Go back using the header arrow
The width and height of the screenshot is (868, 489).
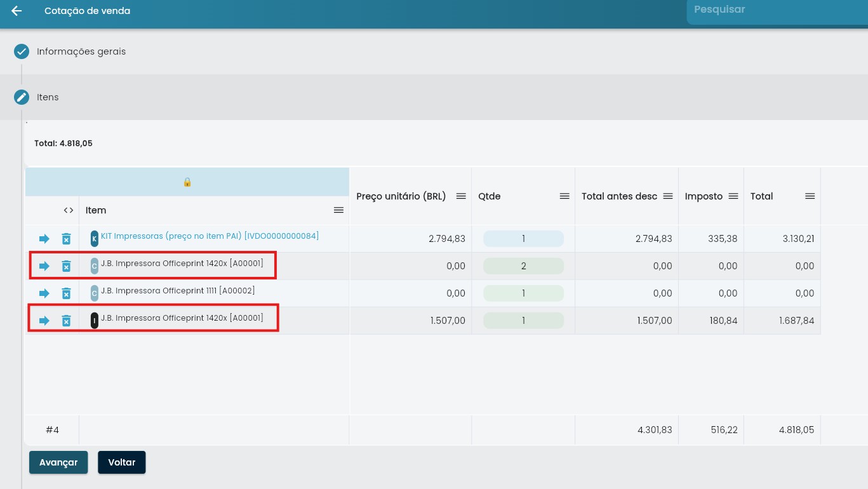(17, 11)
